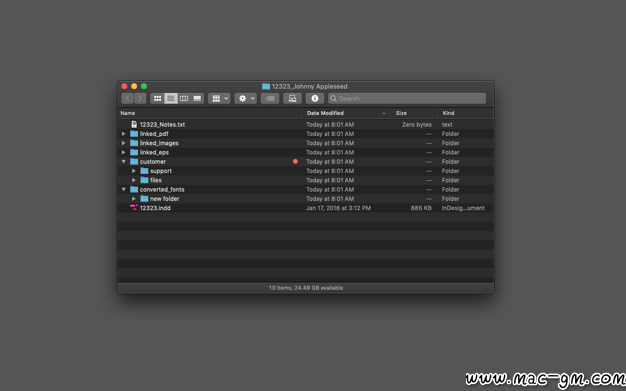
Task: Switch to column view mode
Action: click(184, 98)
